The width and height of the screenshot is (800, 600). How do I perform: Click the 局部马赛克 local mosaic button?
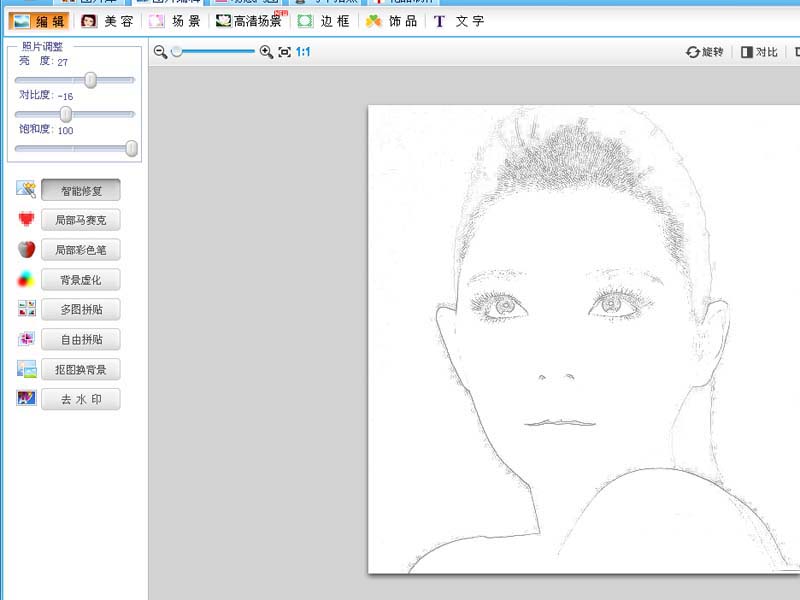click(x=81, y=220)
